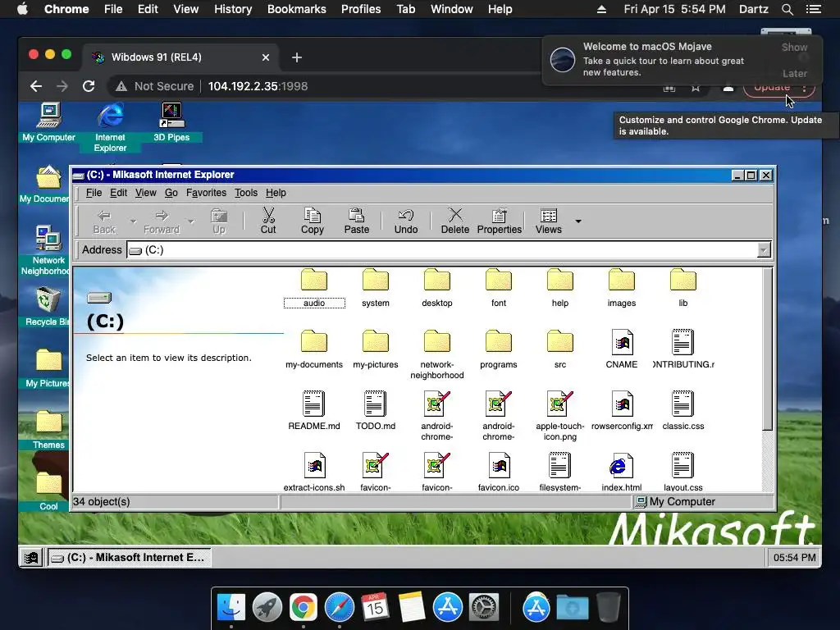Screen dimensions: 840x630
Task: Go Up one folder level
Action: (219, 221)
